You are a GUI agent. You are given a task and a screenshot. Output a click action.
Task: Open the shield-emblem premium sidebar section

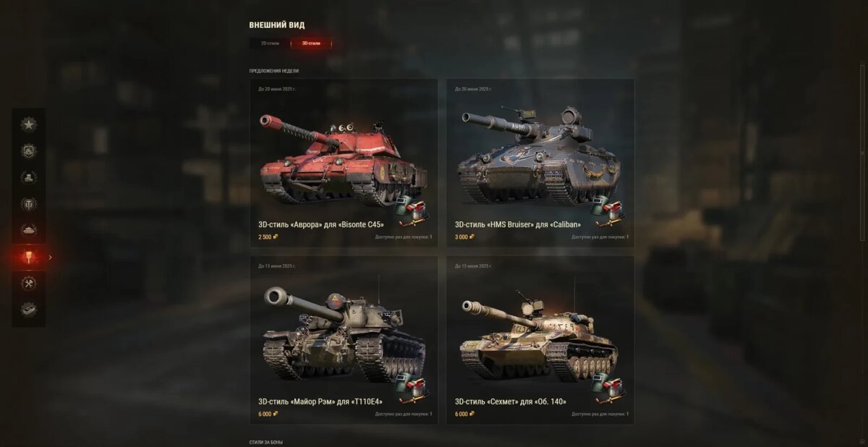tap(28, 203)
